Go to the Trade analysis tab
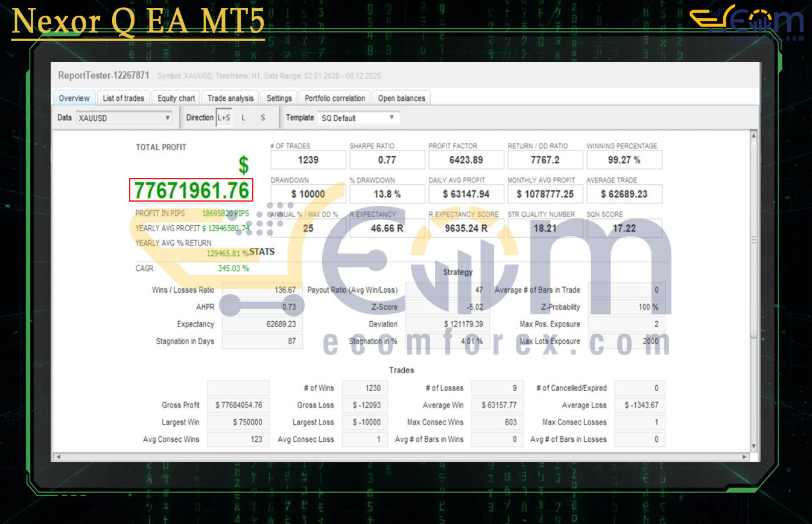The width and height of the screenshot is (812, 524). [x=230, y=98]
